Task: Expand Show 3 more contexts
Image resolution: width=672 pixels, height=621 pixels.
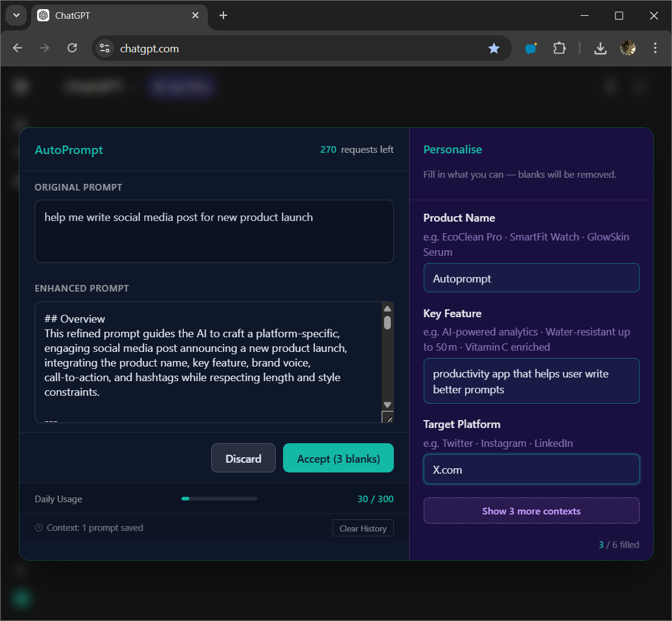Action: point(531,510)
